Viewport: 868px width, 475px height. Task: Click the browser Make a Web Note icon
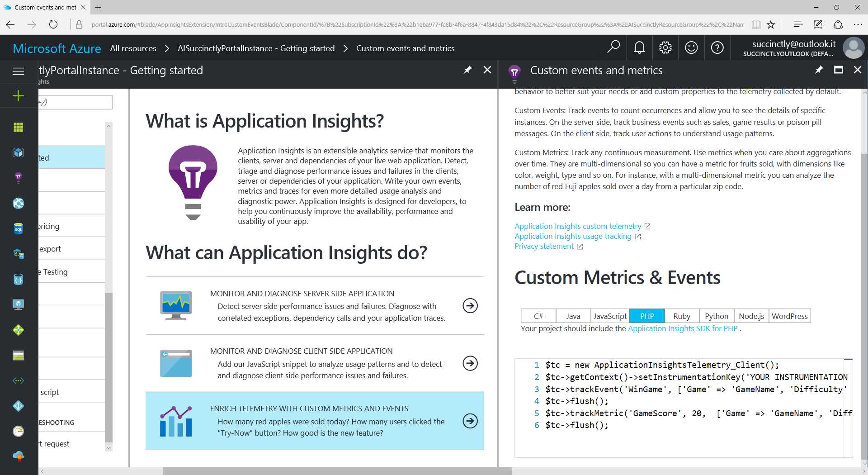(818, 24)
